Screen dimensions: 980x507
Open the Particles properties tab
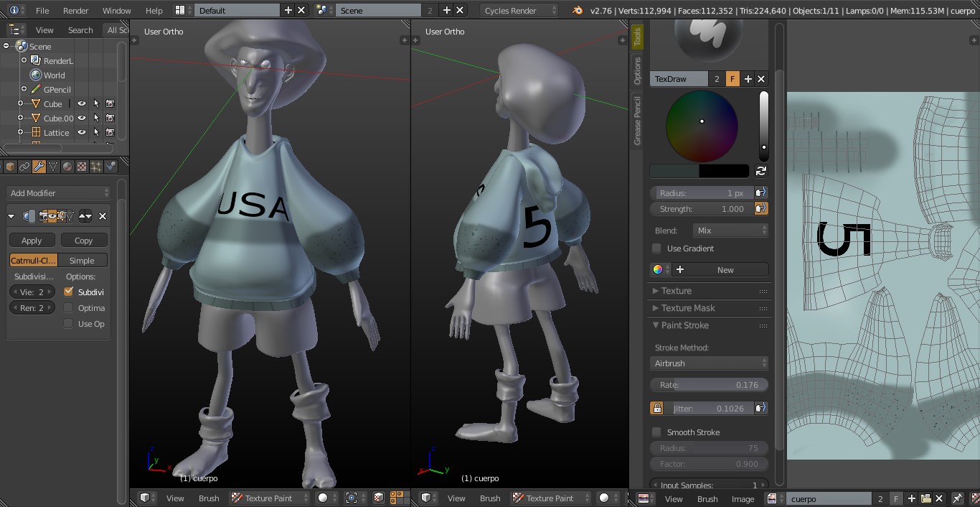(x=96, y=167)
